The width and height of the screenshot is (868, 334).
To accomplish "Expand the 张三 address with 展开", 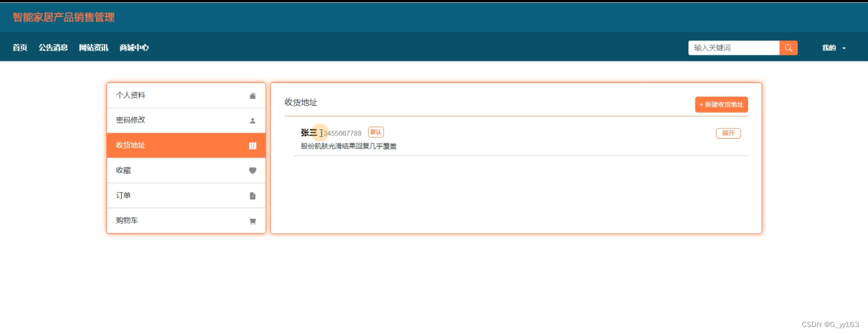I will coord(728,133).
